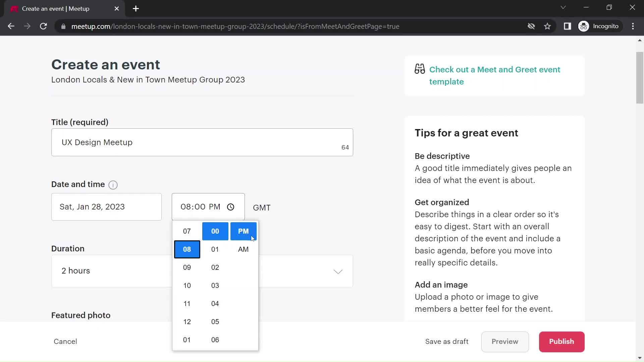This screenshot has height=362, width=644.
Task: Click the Meetup favicon in browser tab
Action: coord(14,9)
